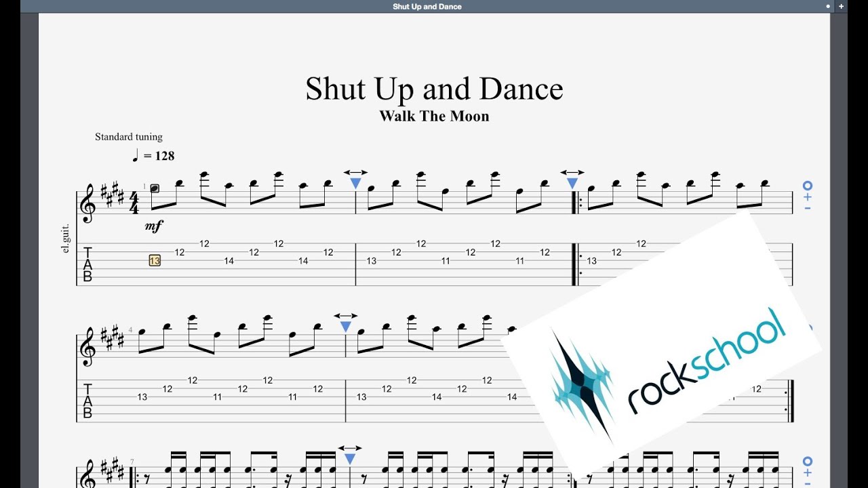
Task: Click the plus button in top-right tab bar
Action: pyautogui.click(x=842, y=6)
